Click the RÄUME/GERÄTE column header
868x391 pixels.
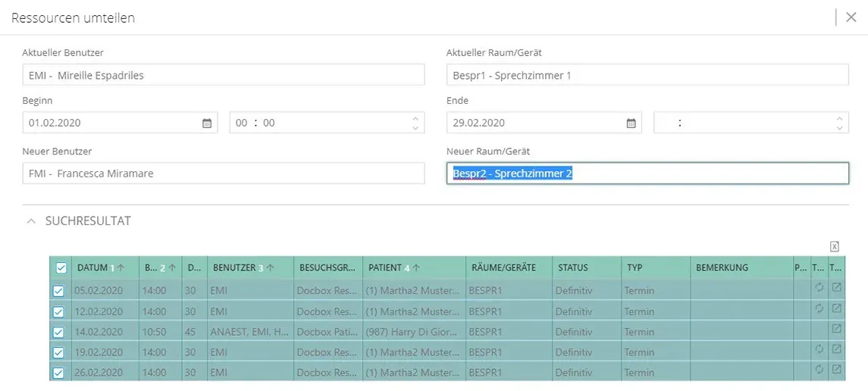tap(509, 267)
